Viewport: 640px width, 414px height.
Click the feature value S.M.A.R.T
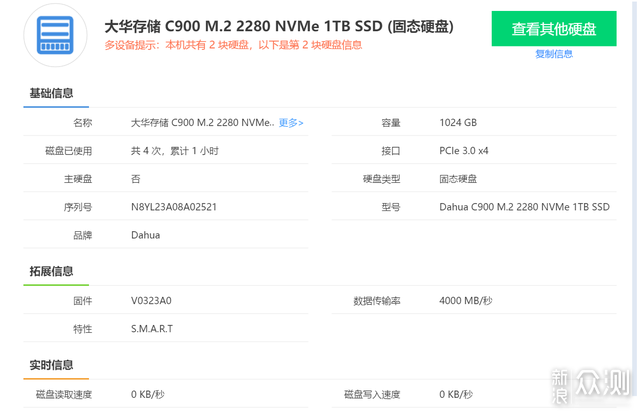tap(152, 329)
